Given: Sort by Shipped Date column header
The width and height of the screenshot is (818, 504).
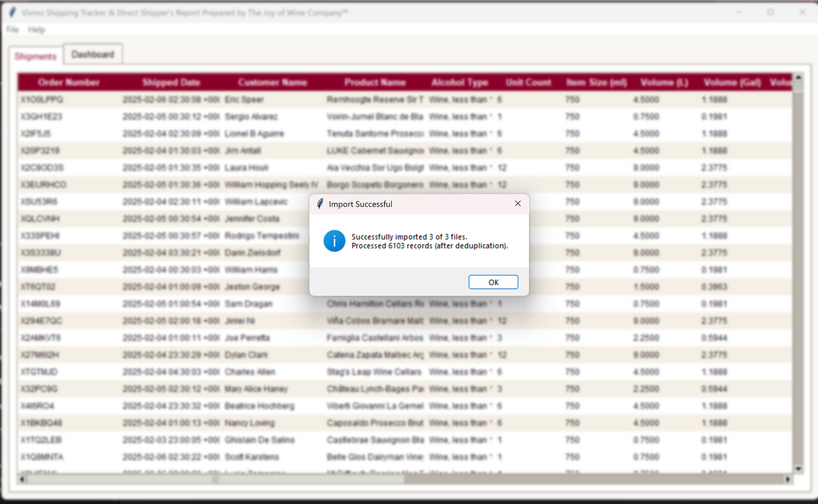Looking at the screenshot, I should point(171,82).
